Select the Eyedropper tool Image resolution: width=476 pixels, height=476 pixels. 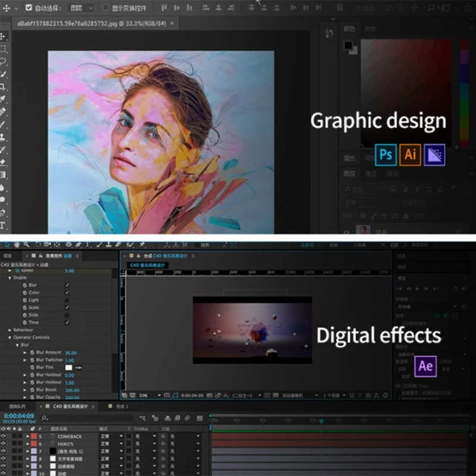coord(4,99)
